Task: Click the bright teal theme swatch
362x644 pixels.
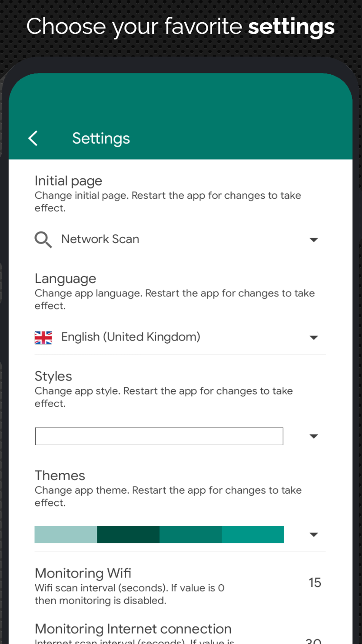Action: (x=252, y=534)
